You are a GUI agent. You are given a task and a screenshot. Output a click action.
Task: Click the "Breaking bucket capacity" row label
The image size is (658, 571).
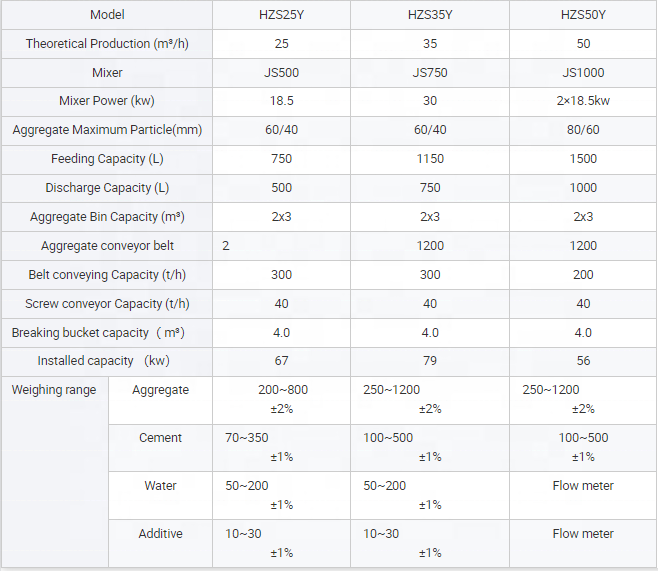pyautogui.click(x=107, y=333)
